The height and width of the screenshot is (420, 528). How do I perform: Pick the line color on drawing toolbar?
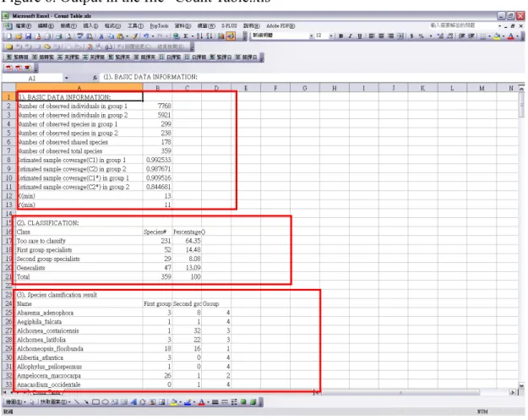(x=188, y=401)
